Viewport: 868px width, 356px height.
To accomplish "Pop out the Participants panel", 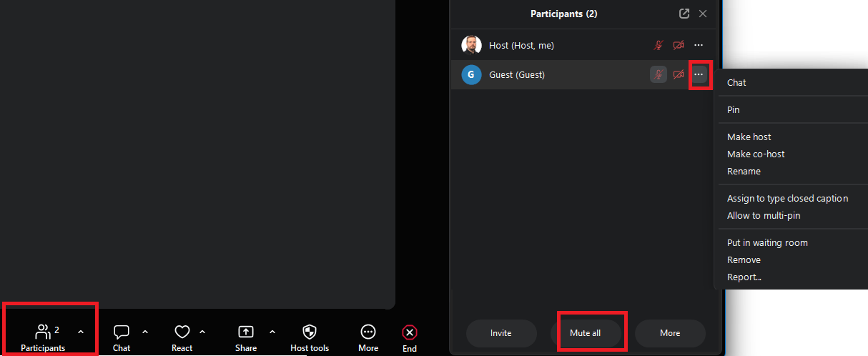I will point(684,14).
